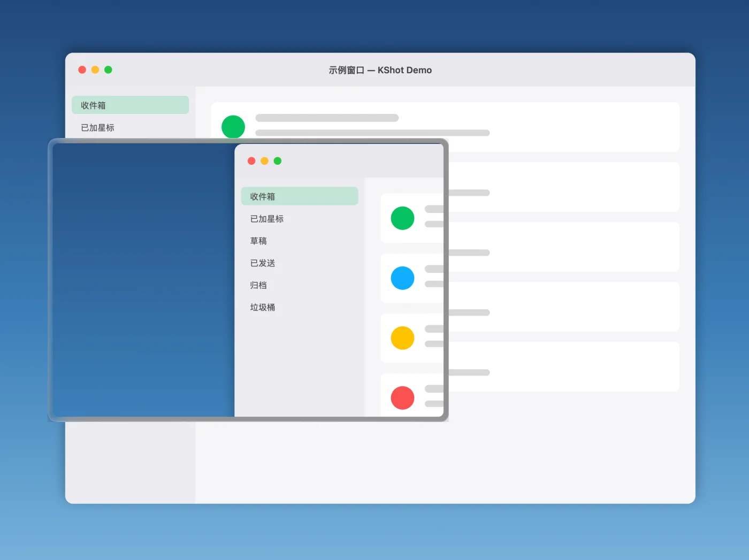The width and height of the screenshot is (749, 560).
Task: Select highlighted 收件箱 in the front overlay window
Action: [x=299, y=196]
